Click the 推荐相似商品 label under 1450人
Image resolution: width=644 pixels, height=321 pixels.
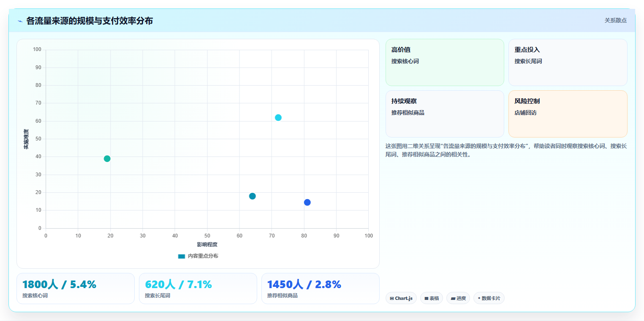pyautogui.click(x=283, y=296)
